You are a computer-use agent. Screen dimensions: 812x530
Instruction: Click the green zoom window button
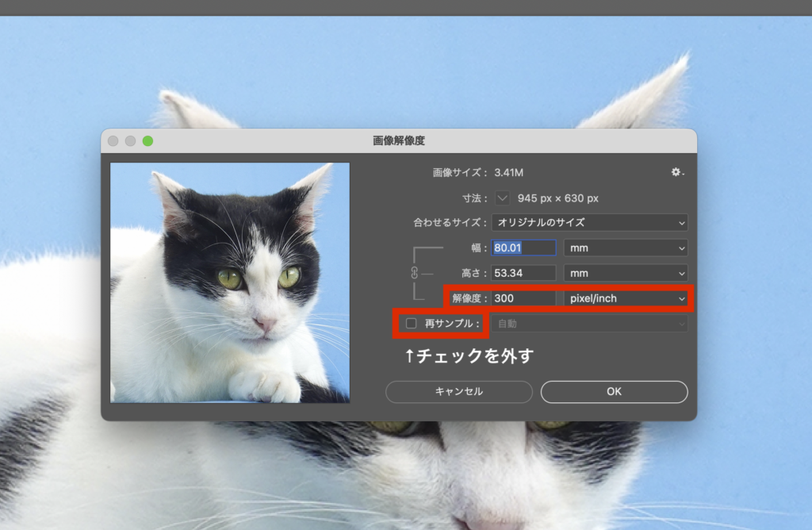point(147,141)
